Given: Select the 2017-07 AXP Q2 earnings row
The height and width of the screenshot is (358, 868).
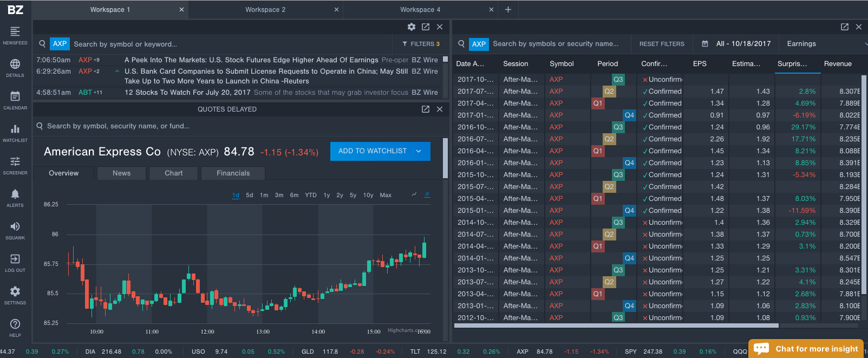Looking at the screenshot, I should click(x=658, y=92).
